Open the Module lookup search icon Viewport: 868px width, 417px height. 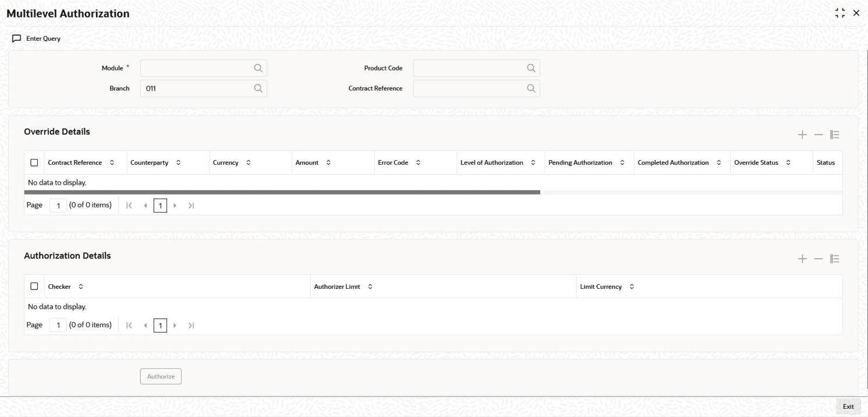(x=258, y=68)
